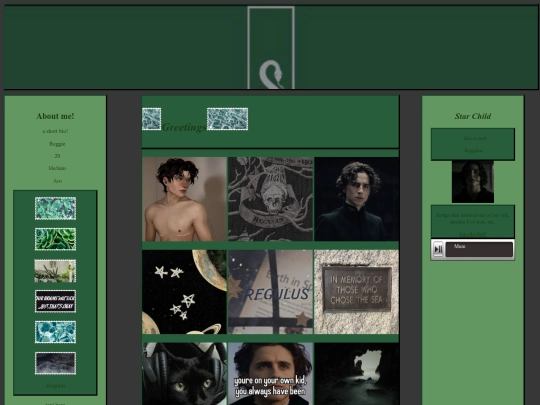Screen dimensions: 540x405
Task: Open the 'In memory of those who chose the sea' plaque
Action: pos(356,292)
